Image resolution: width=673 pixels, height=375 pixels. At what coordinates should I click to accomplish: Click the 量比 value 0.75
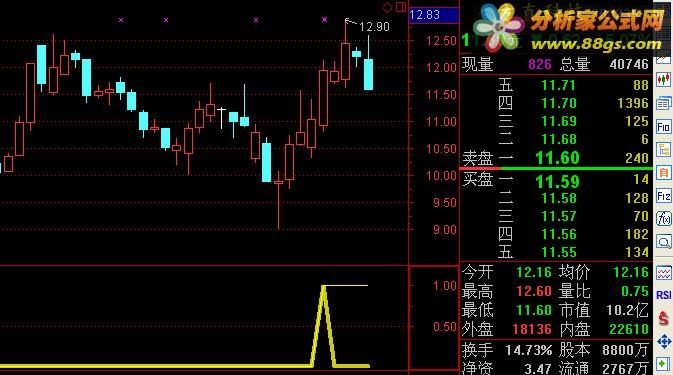click(635, 292)
